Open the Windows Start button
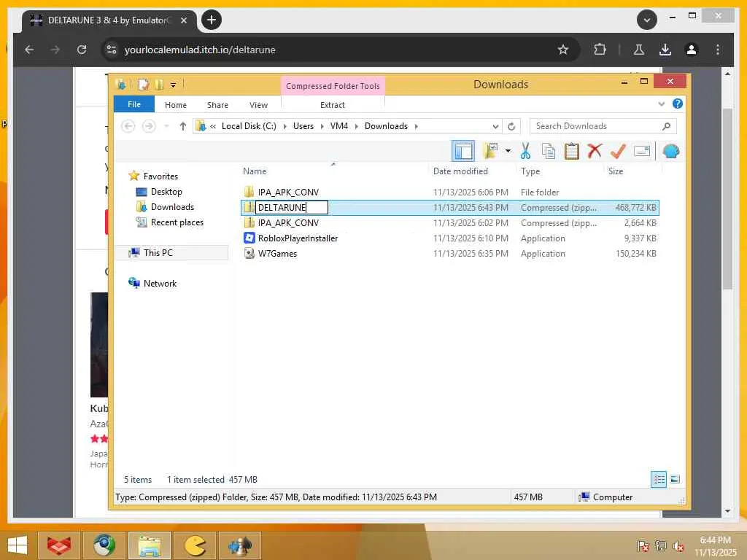 pos(18,545)
